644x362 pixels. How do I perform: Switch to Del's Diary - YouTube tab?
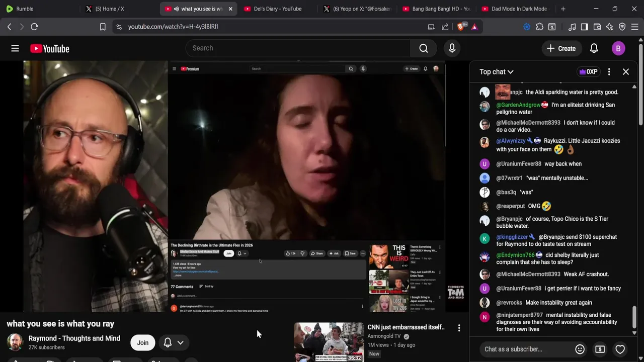[277, 9]
